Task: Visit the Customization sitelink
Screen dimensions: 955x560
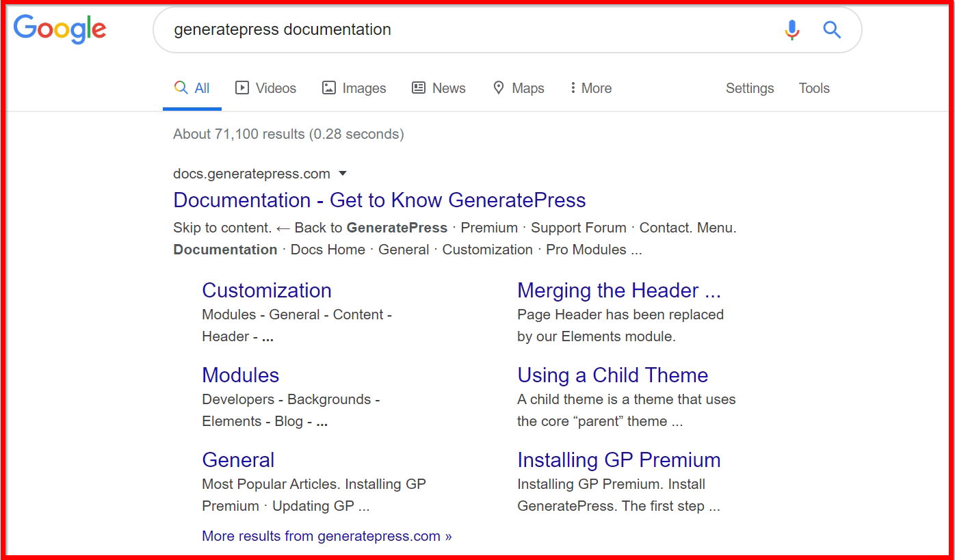Action: [x=266, y=290]
